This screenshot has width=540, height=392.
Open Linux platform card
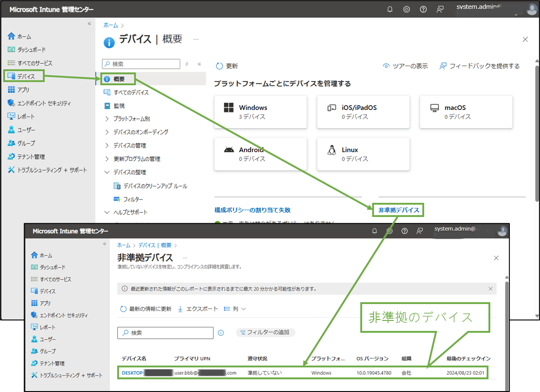tap(363, 154)
